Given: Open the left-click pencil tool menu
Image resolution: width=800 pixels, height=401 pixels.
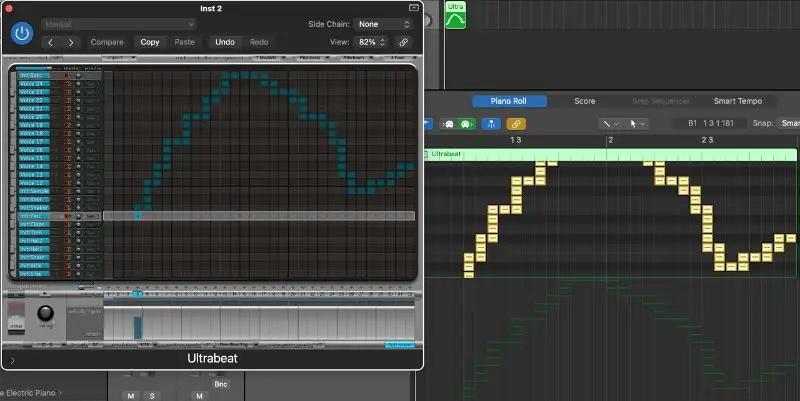Looking at the screenshot, I should 608,124.
